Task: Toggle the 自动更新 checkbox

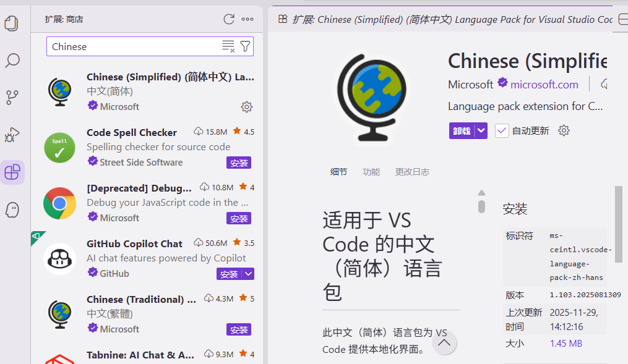Action: [502, 130]
